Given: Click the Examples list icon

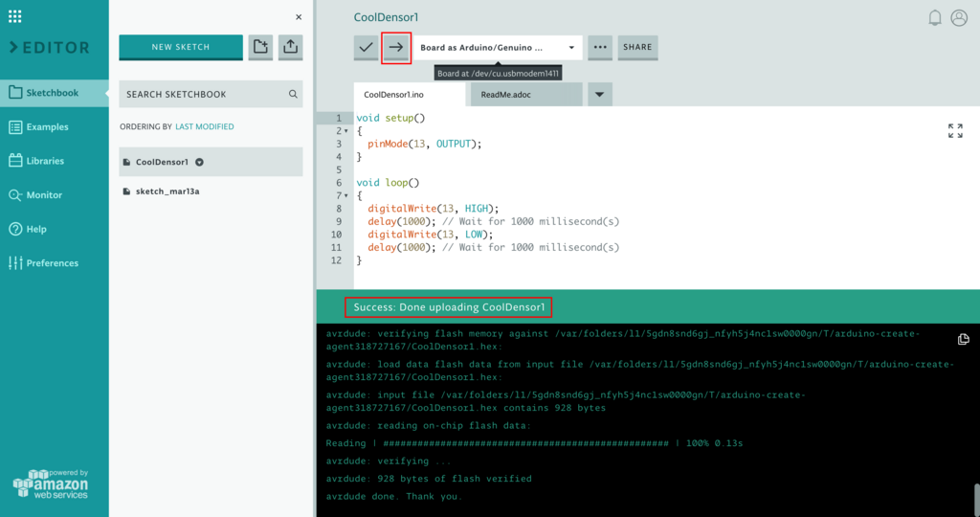Looking at the screenshot, I should click(x=15, y=127).
